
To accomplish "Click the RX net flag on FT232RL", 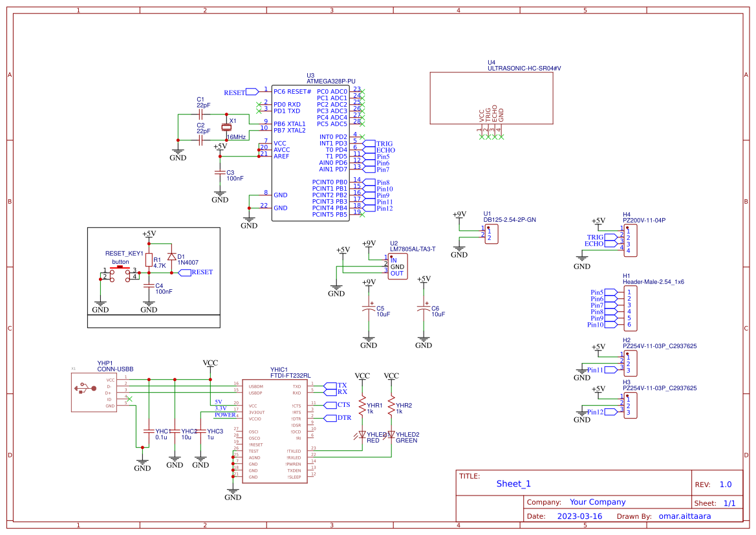I will click(x=330, y=392).
